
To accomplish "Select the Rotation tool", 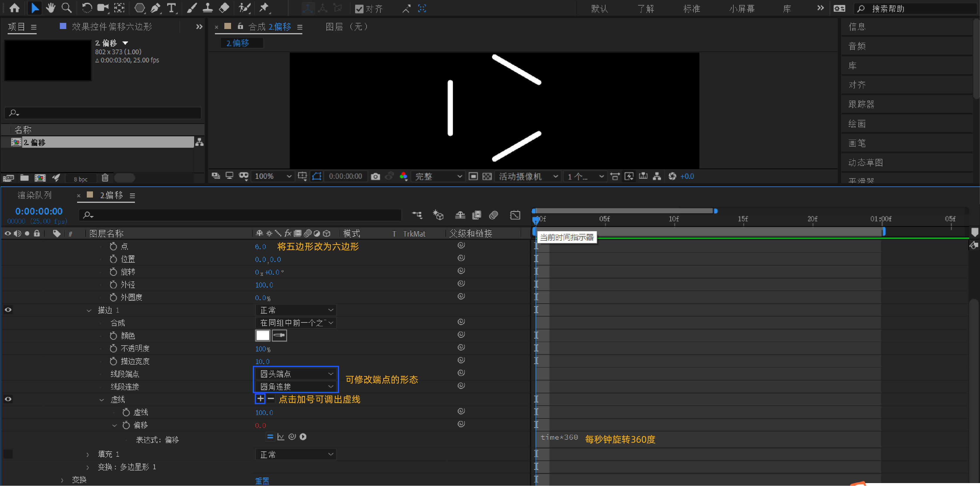I will (x=87, y=8).
